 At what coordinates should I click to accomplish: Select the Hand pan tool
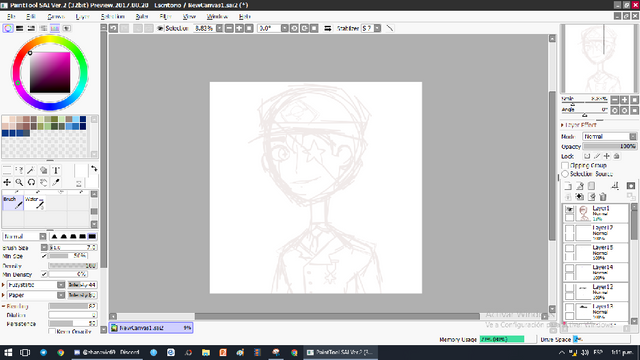[x=44, y=182]
